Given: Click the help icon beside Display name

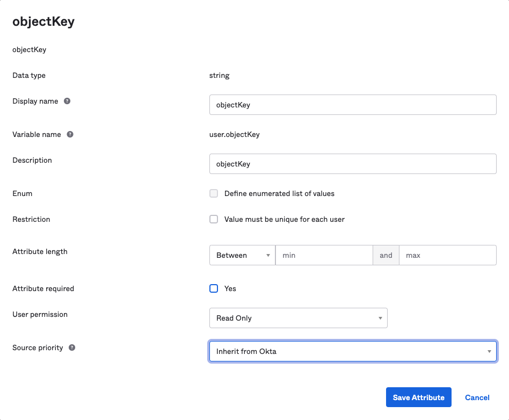Looking at the screenshot, I should coord(67,101).
